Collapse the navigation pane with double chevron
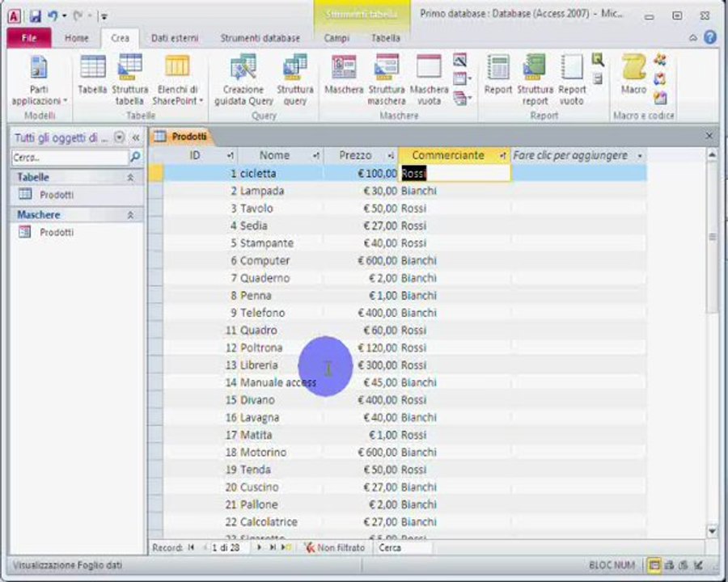This screenshot has height=582, width=728. point(136,137)
